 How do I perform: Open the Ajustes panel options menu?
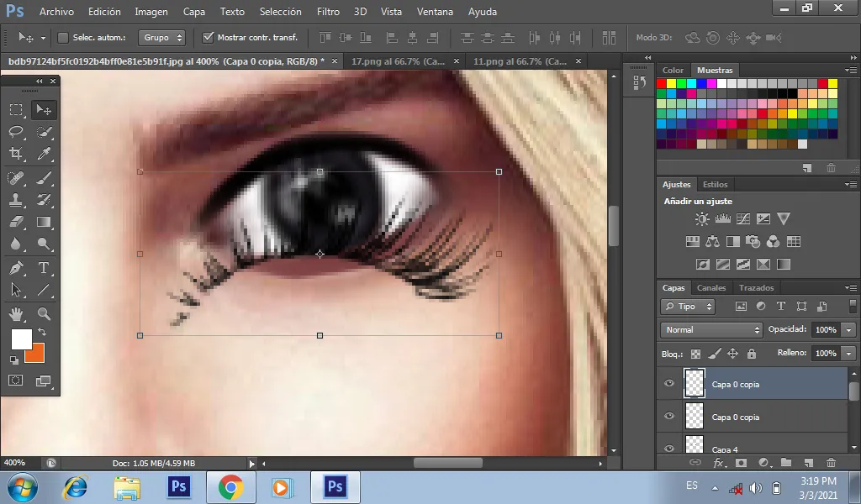tap(851, 184)
